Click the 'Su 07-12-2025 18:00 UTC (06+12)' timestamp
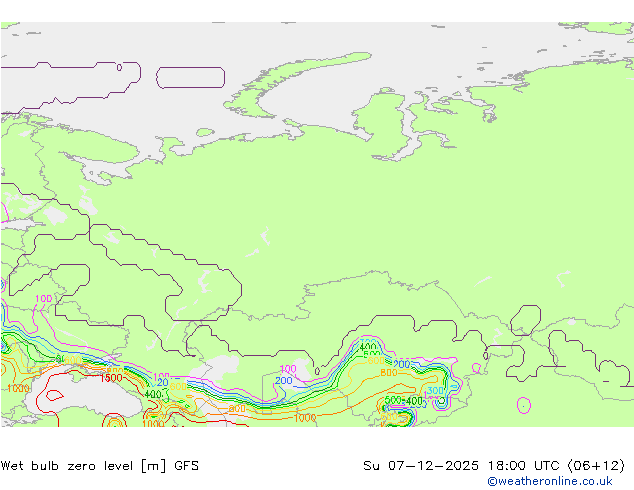This screenshot has height=490, width=634. [494, 466]
